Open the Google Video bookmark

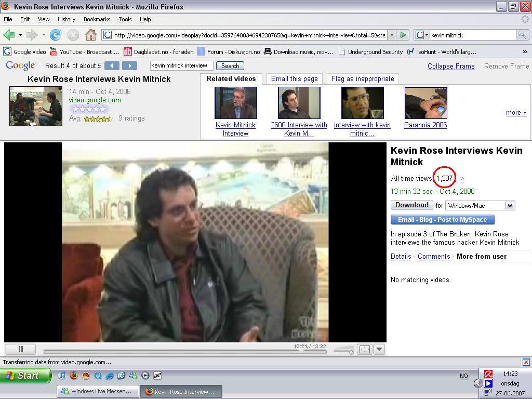(x=24, y=52)
